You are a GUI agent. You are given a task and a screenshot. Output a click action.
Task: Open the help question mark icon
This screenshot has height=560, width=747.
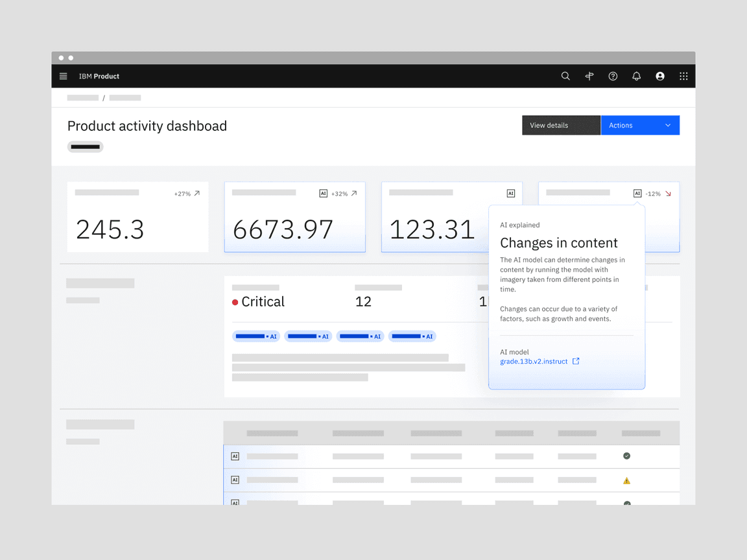click(x=613, y=76)
